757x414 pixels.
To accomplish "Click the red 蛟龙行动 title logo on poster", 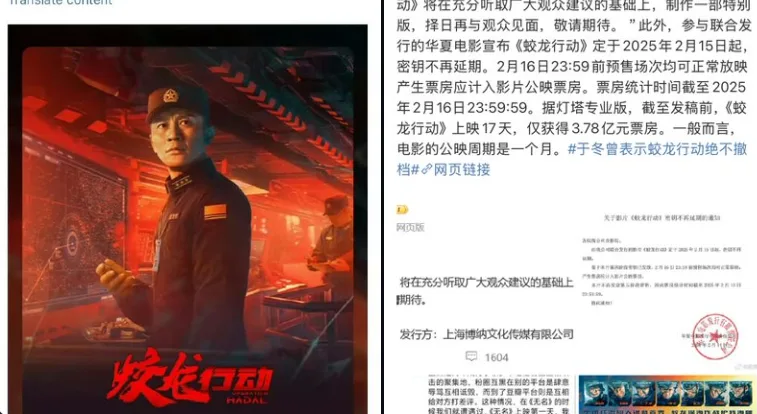I will [190, 379].
